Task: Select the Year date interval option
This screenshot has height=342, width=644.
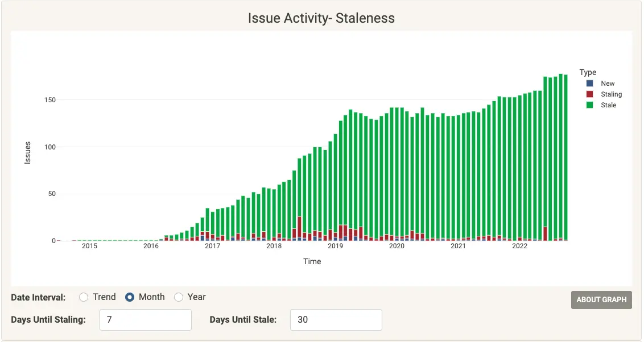Action: point(178,297)
